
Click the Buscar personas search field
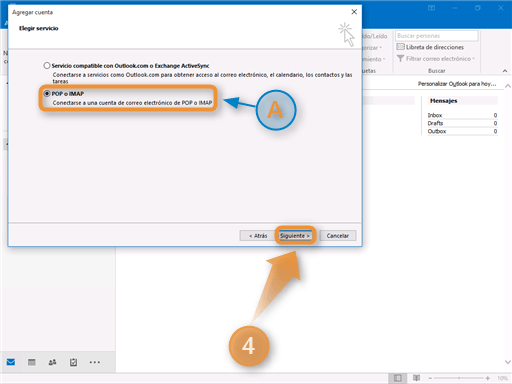point(437,36)
